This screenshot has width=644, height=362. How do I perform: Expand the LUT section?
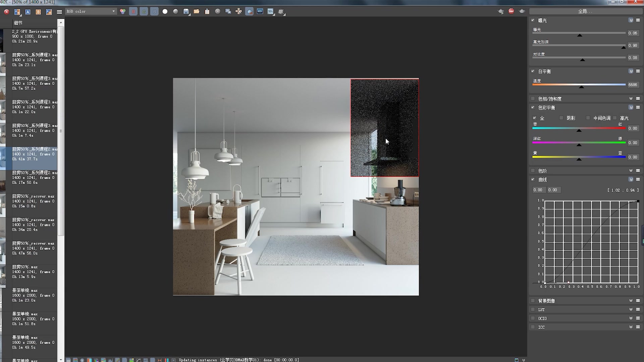tap(631, 309)
